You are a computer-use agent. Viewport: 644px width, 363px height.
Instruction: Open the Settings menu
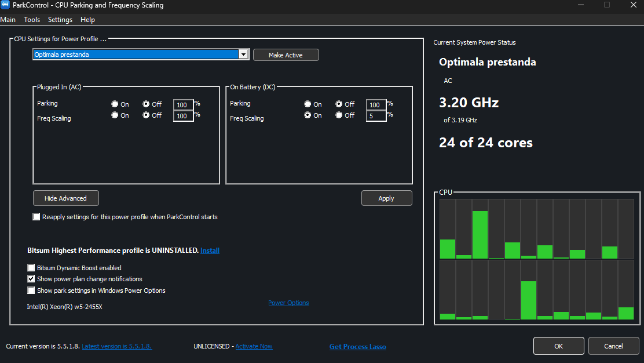(60, 20)
